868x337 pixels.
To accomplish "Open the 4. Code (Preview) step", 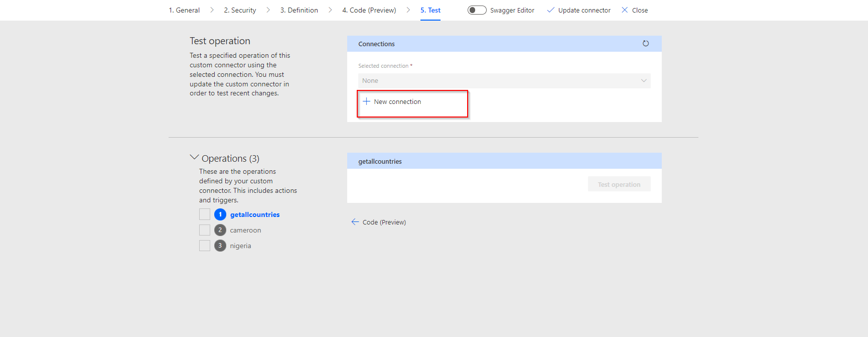I will click(x=369, y=10).
